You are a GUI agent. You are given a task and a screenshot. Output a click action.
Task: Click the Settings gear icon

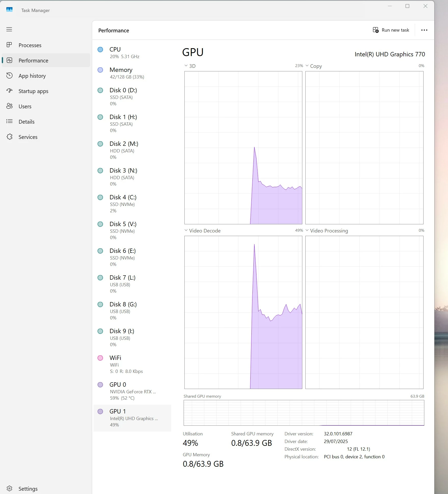click(x=9, y=488)
